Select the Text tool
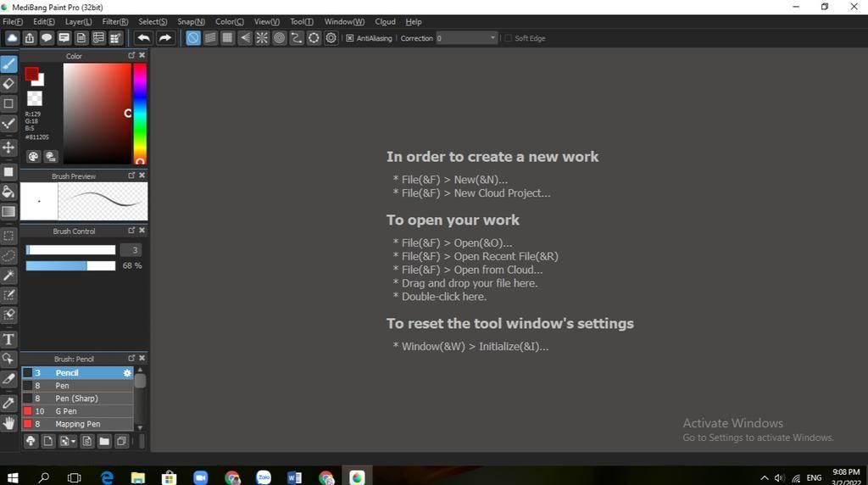Image resolution: width=868 pixels, height=485 pixels. pyautogui.click(x=8, y=339)
